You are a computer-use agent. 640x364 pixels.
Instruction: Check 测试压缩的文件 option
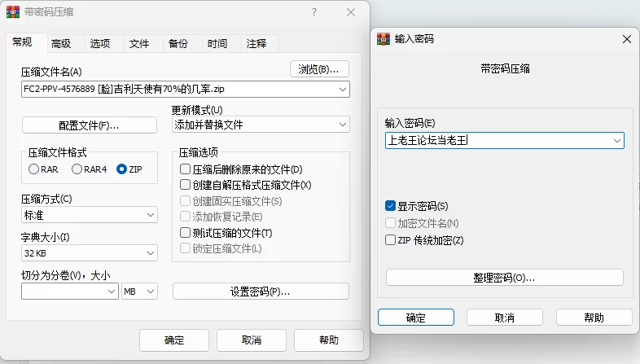coord(186,233)
